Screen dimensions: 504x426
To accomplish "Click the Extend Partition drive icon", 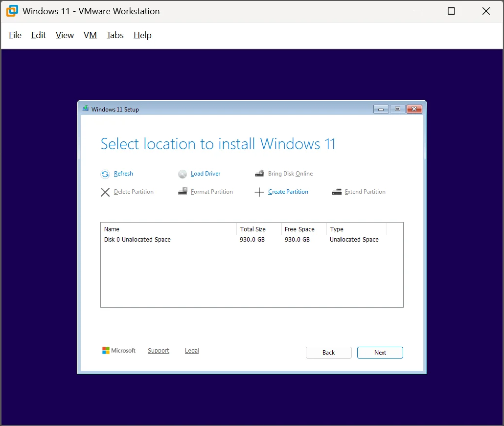I will coord(337,192).
